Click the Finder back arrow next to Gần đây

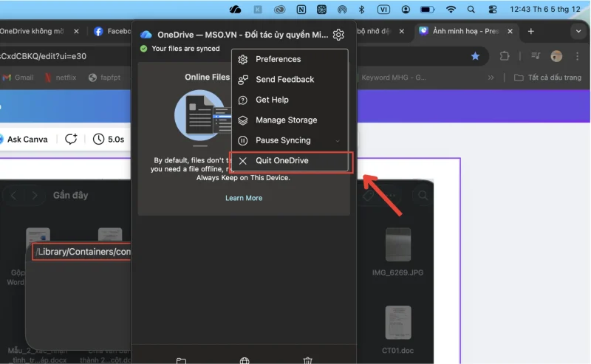coord(13,196)
